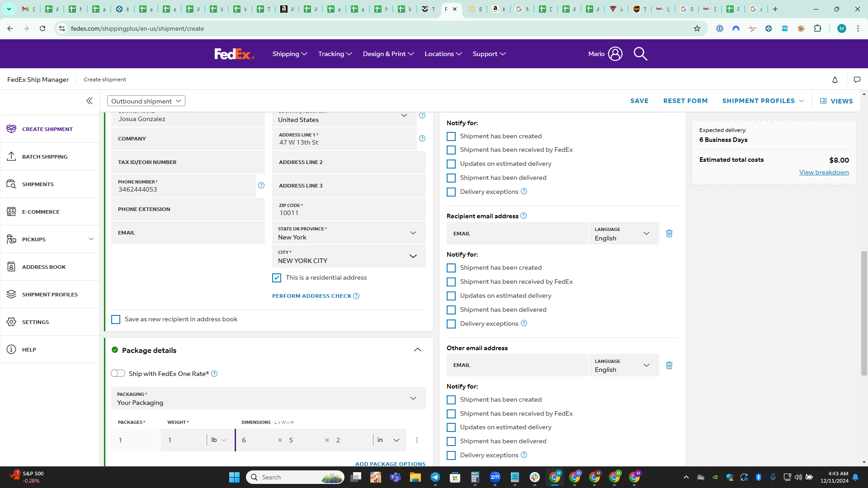
Task: Click the SAVE button
Action: tap(639, 101)
